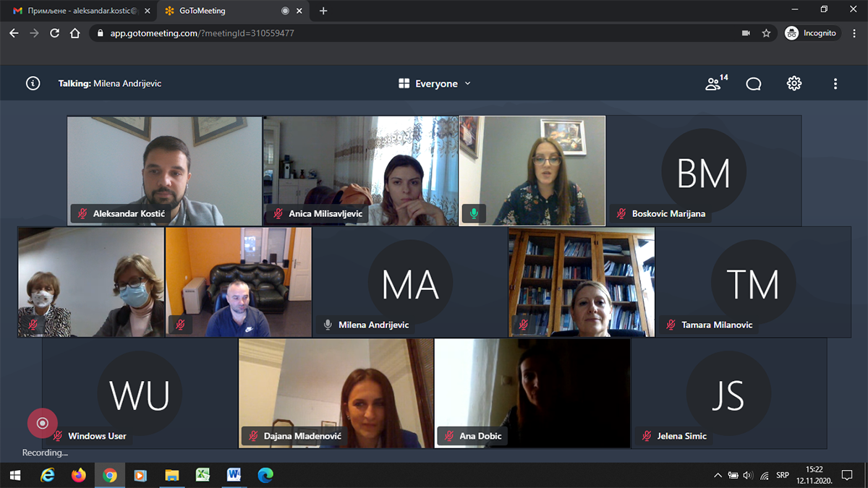Click Windows User's muted microphone icon
Screen dimensions: 868x488
coord(57,436)
